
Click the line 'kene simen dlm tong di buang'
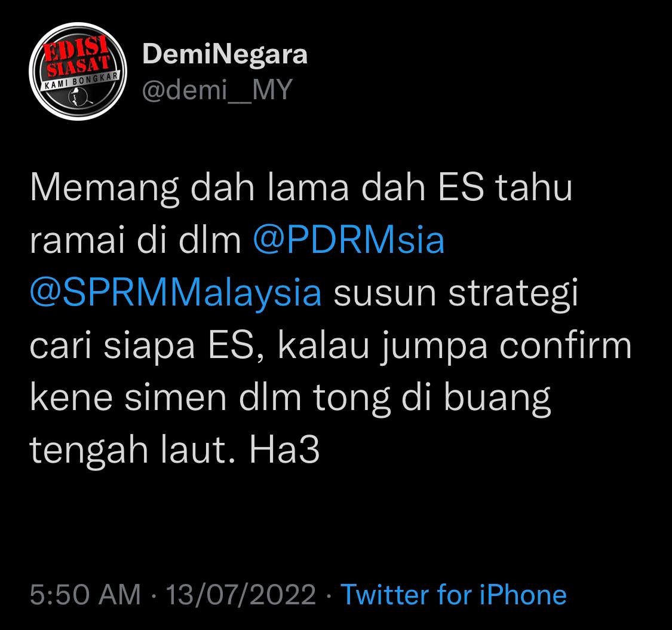pos(290,399)
